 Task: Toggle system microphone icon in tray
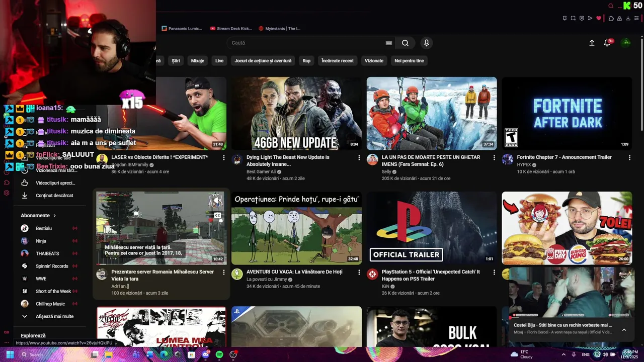tap(574, 354)
